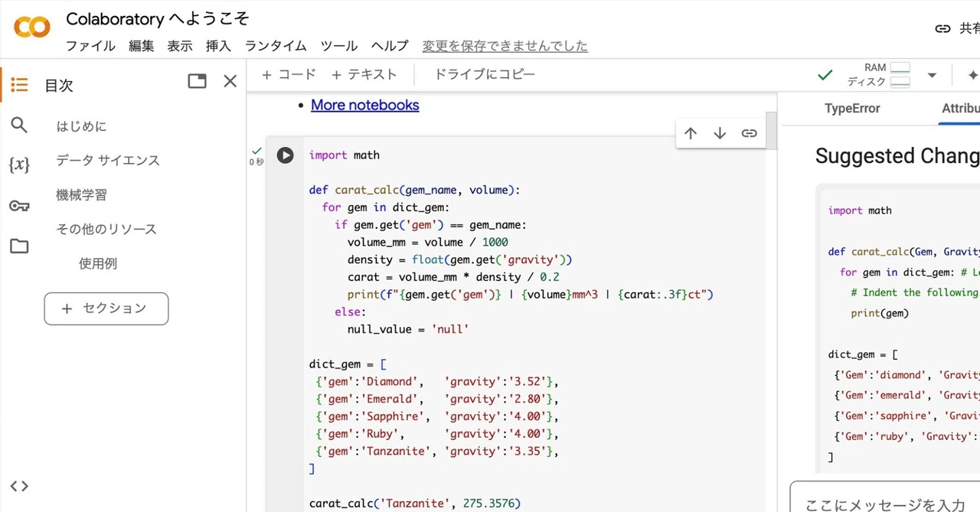Click the Colab CO logo

click(32, 28)
